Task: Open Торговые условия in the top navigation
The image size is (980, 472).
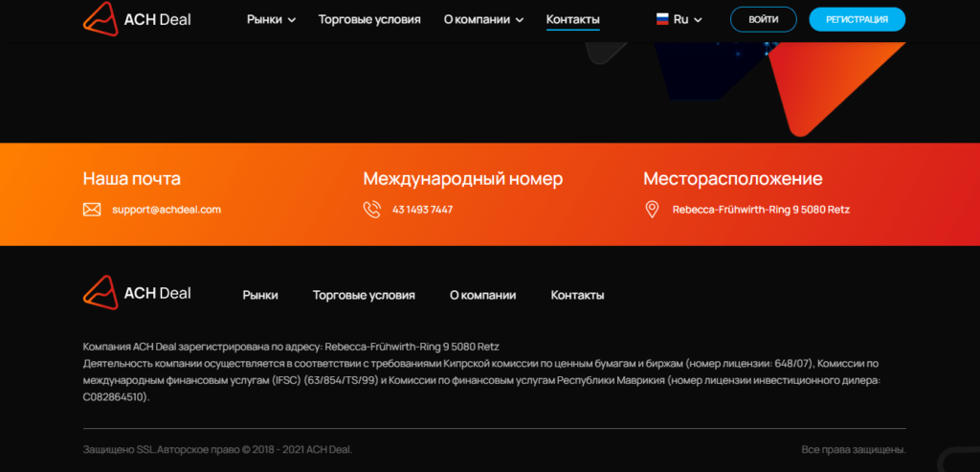Action: click(369, 19)
